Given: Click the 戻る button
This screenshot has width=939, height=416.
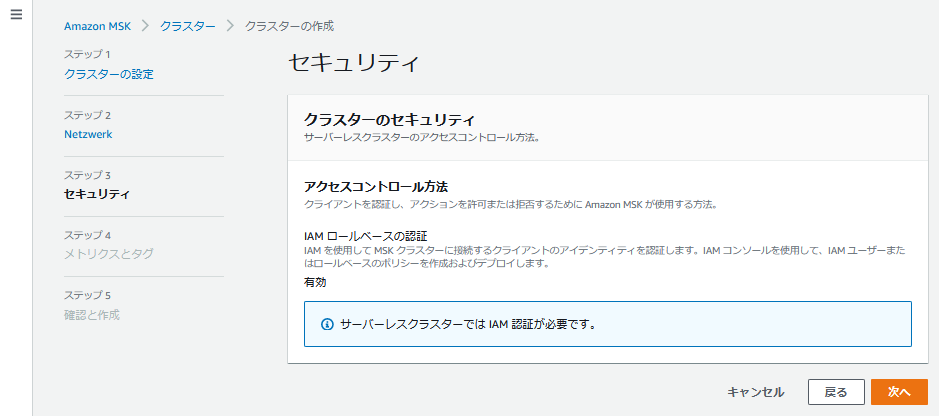Looking at the screenshot, I should click(x=836, y=392).
